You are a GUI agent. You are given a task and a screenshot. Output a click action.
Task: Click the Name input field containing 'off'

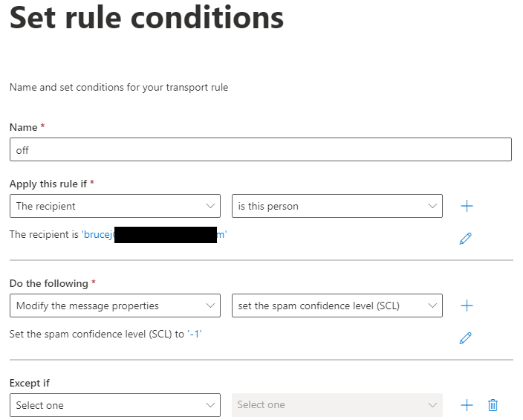tap(261, 149)
